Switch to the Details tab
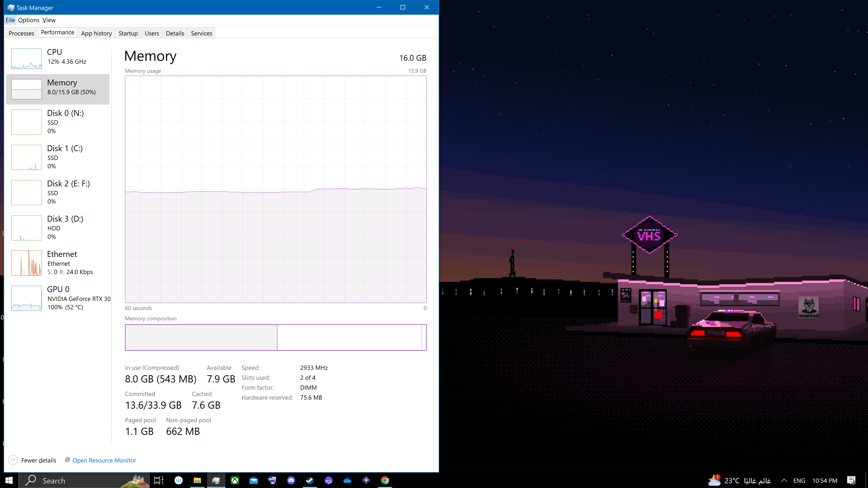 pos(175,33)
